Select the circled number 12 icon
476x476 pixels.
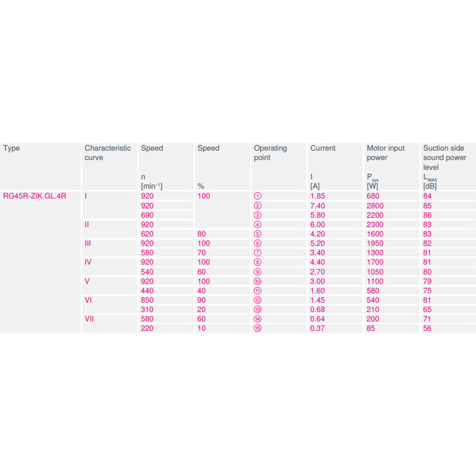tap(258, 300)
